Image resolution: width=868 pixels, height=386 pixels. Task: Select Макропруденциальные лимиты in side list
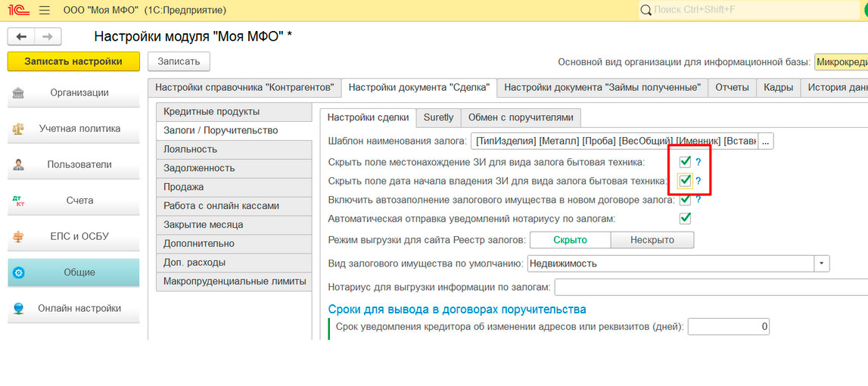(234, 282)
